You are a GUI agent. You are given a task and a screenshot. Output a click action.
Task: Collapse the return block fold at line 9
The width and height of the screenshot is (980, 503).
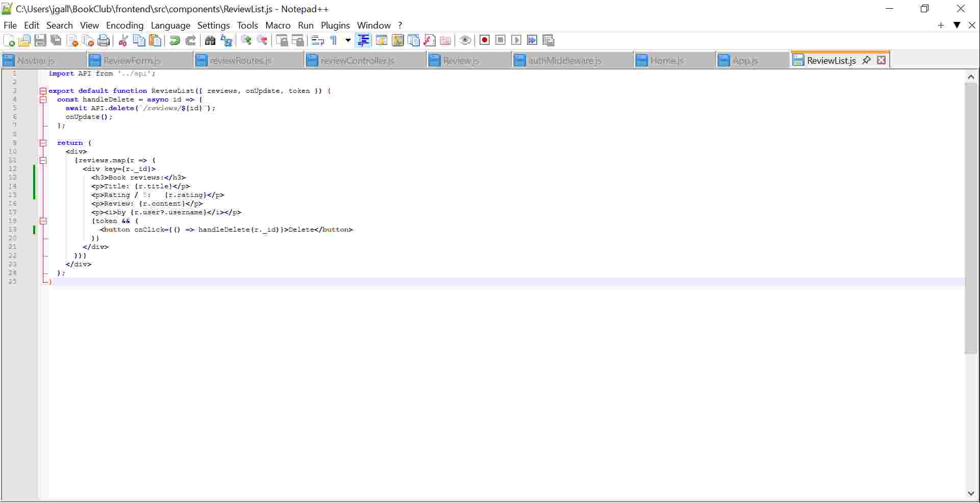click(43, 143)
